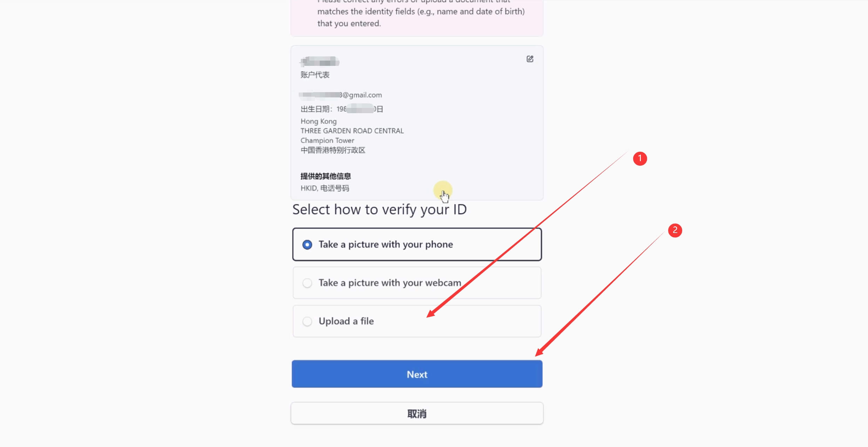
Task: Click the edit pencil icon on info card
Action: click(x=530, y=59)
